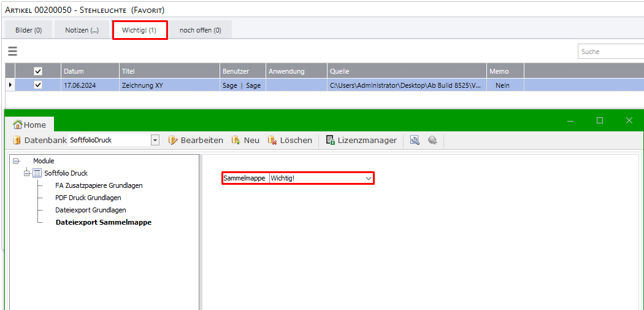Screen dimensions: 644x310
Task: Click the Softfolio Druck module icon
Action: coord(37,173)
